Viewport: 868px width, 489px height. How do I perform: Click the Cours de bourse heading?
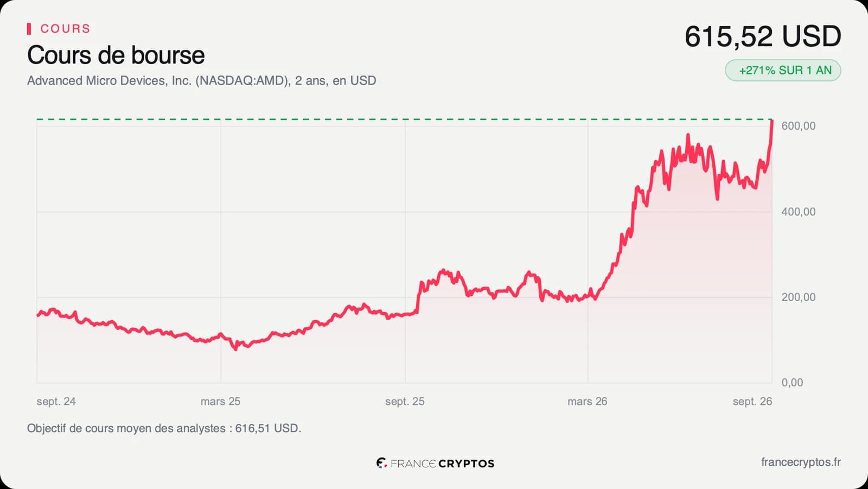116,55
